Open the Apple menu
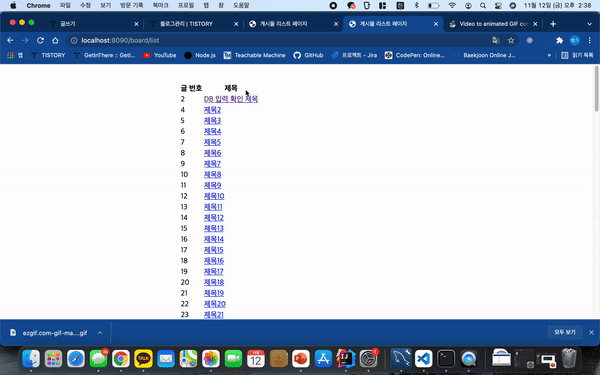The height and width of the screenshot is (375, 600). (x=13, y=5)
